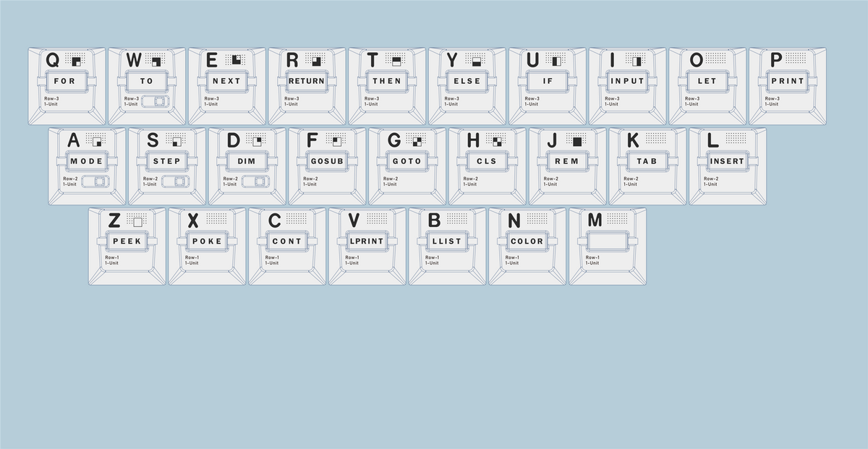The height and width of the screenshot is (449, 868).
Task: Select the NEXT keyword label
Action: click(226, 81)
